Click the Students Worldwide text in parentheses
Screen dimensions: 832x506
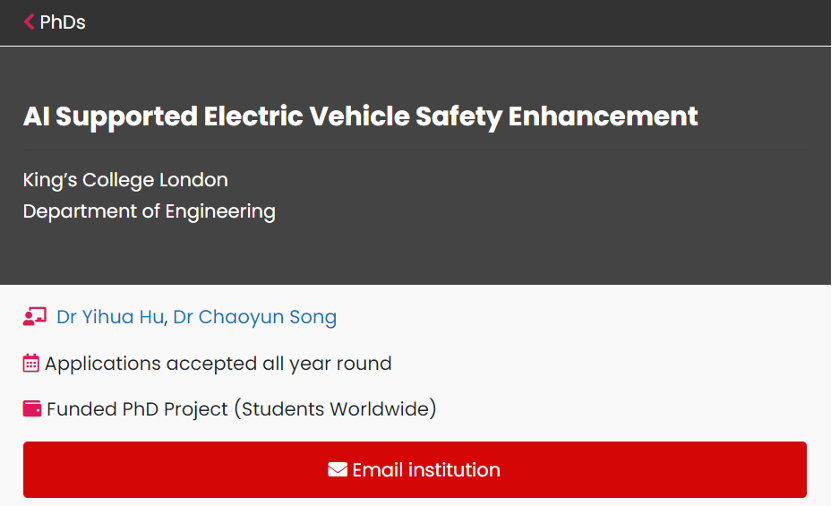click(x=335, y=409)
